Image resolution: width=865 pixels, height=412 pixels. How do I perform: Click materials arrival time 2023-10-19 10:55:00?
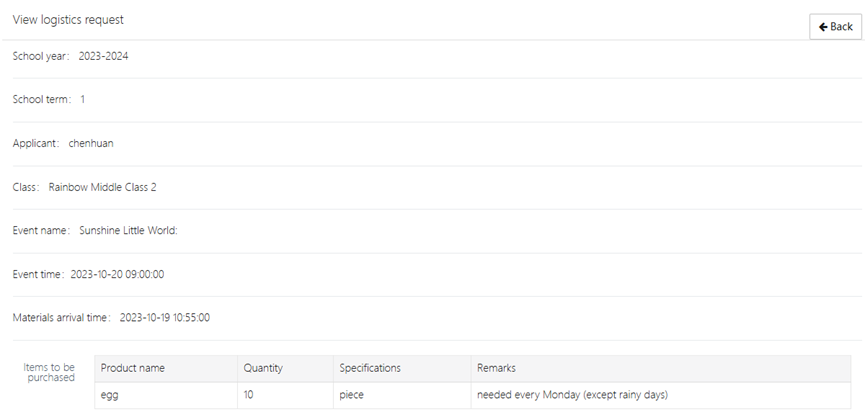coord(165,318)
